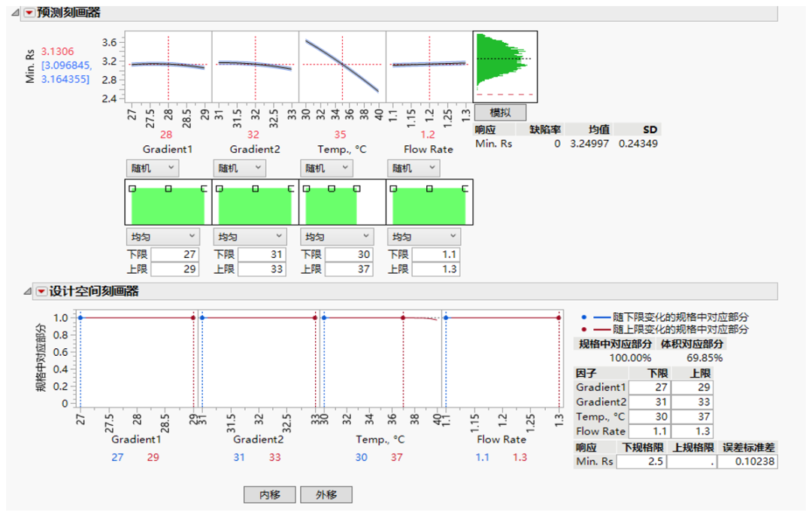The image size is (812, 516).
Task: Click the 体积对应部分 value 69.85%
Action: coord(704,358)
